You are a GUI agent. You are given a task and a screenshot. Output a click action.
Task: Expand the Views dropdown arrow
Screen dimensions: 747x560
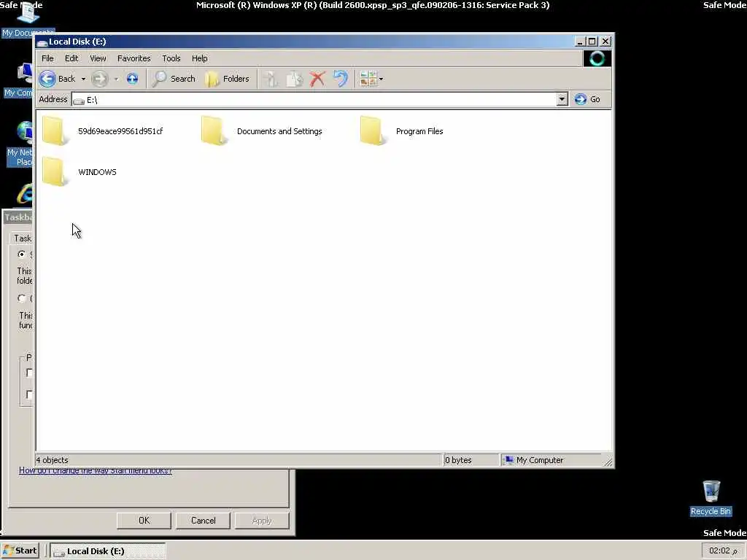pyautogui.click(x=381, y=79)
